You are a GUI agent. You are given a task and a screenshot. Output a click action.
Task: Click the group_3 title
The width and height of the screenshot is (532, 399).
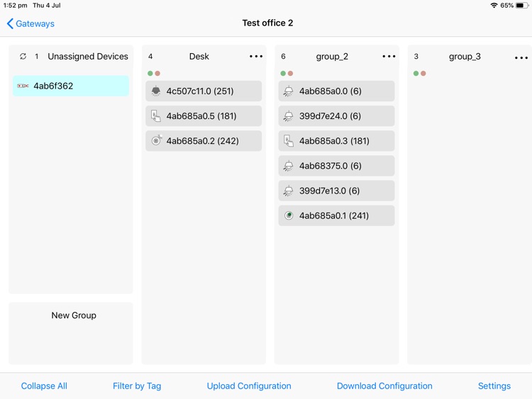465,56
